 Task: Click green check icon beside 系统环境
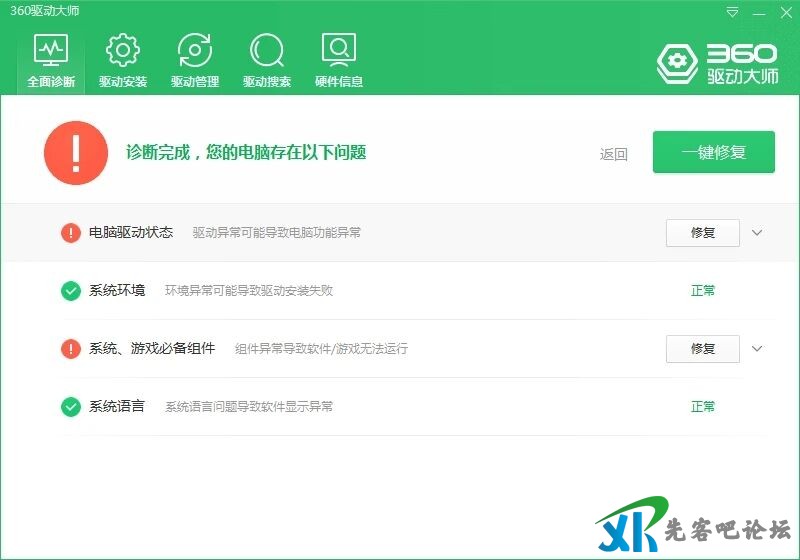pyautogui.click(x=71, y=291)
